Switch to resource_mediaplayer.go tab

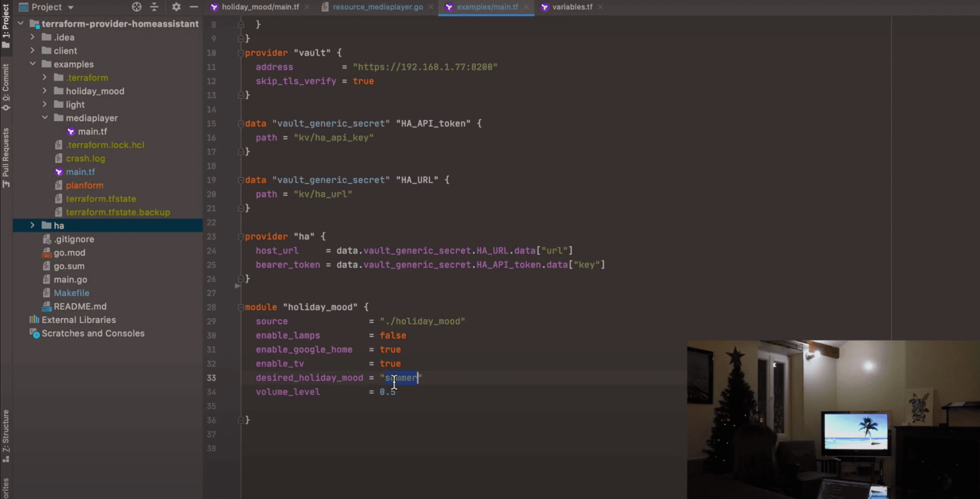(378, 7)
